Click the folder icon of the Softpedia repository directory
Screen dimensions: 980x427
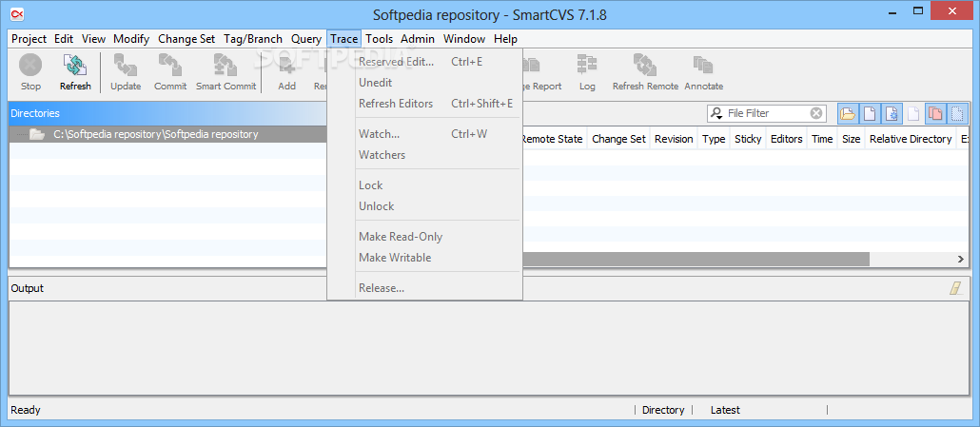[36, 134]
